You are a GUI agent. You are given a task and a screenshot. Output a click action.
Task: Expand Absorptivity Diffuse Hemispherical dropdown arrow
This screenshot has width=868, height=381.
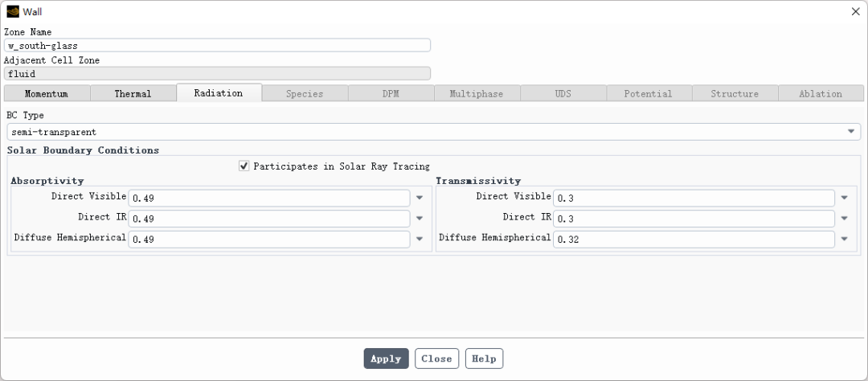pos(419,240)
